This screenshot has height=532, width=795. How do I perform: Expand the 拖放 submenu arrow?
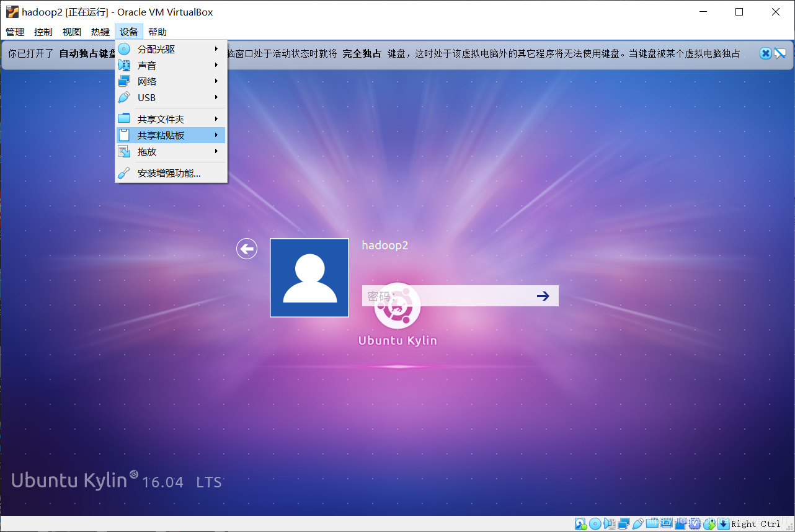pyautogui.click(x=216, y=151)
